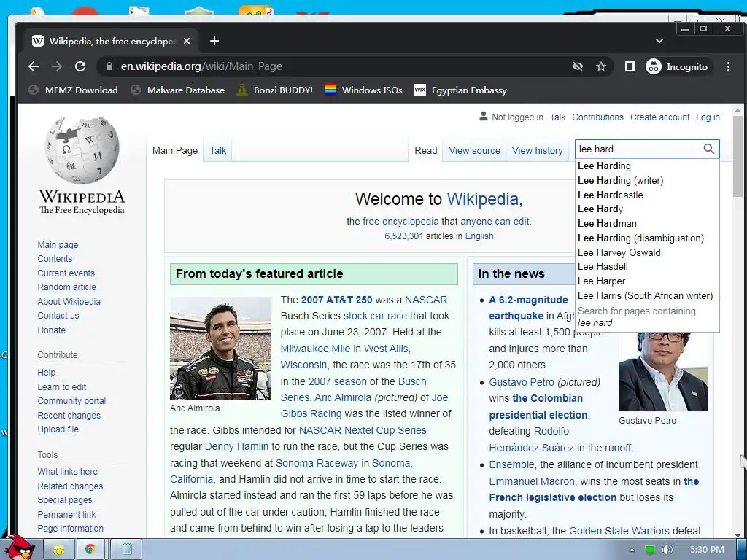Select Lee Hasdell suggestion
The height and width of the screenshot is (560, 747).
point(647,267)
